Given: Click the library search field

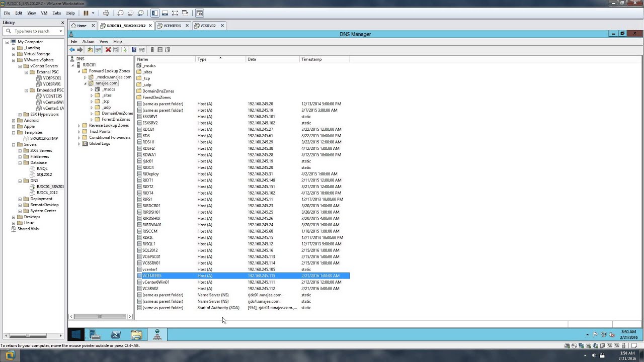Looking at the screenshot, I should pos(34,31).
